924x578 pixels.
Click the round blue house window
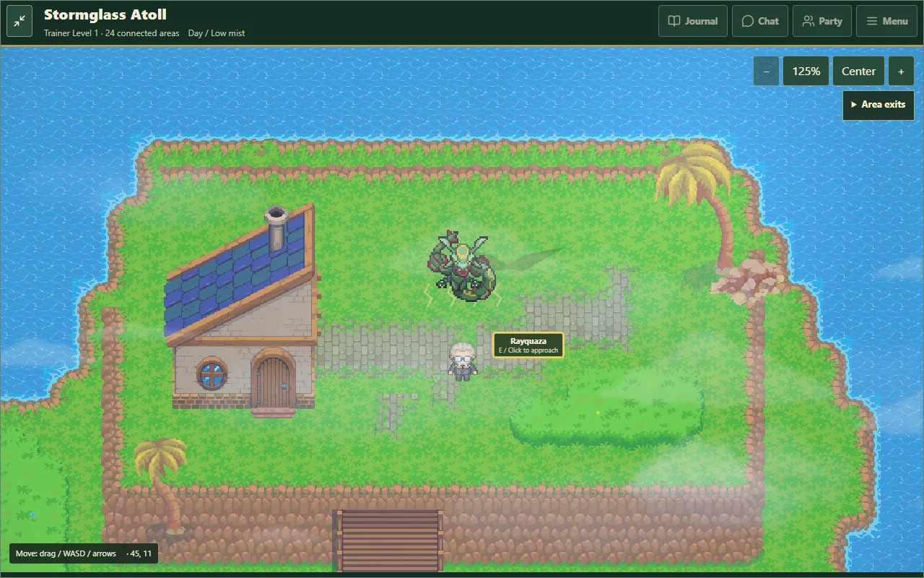tap(212, 374)
